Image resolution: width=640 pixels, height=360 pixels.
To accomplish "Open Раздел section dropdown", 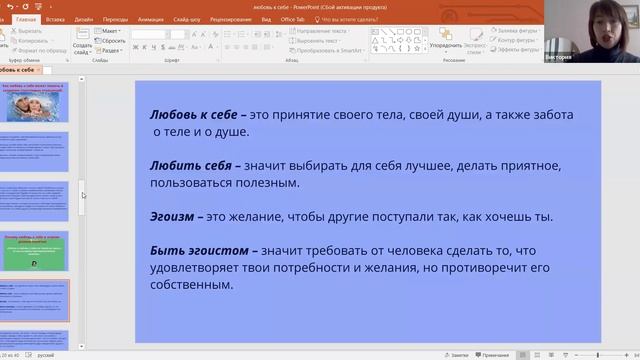I will click(x=109, y=51).
